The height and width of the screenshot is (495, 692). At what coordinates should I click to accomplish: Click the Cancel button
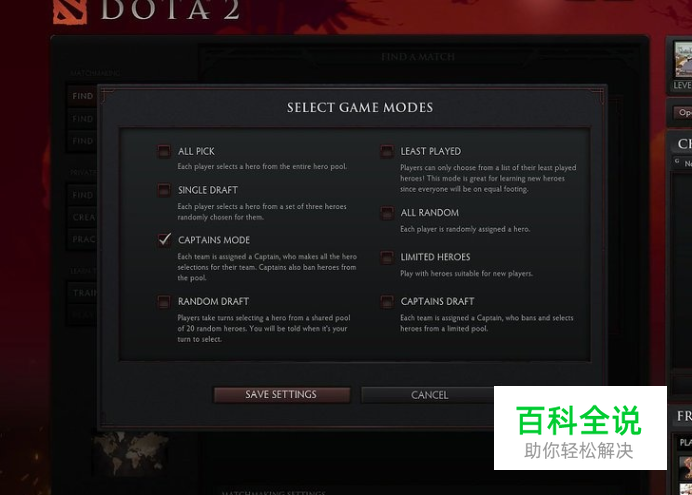[x=429, y=395]
